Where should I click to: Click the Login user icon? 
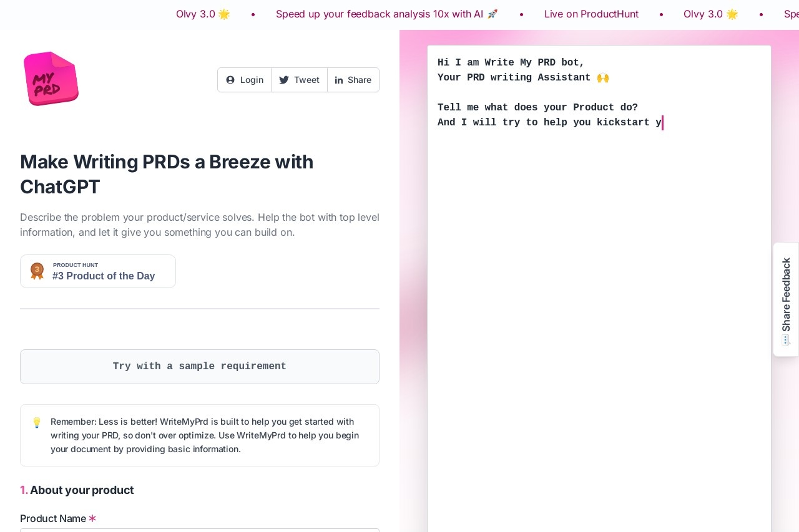pyautogui.click(x=230, y=80)
